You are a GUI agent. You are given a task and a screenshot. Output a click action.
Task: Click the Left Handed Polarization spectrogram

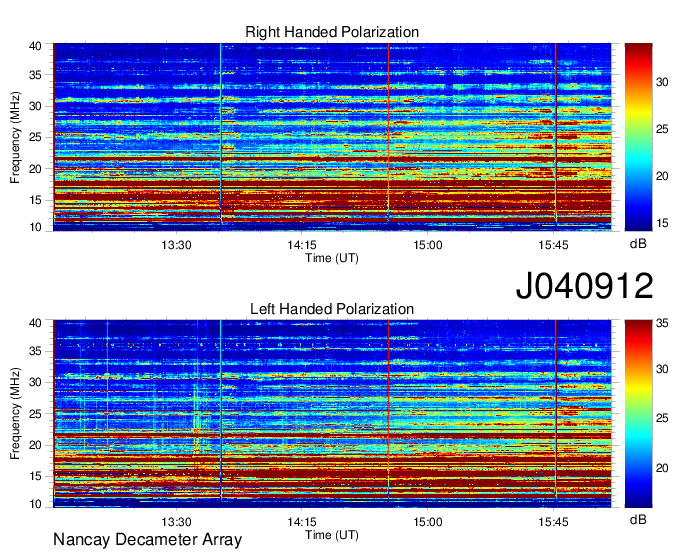pos(332,414)
